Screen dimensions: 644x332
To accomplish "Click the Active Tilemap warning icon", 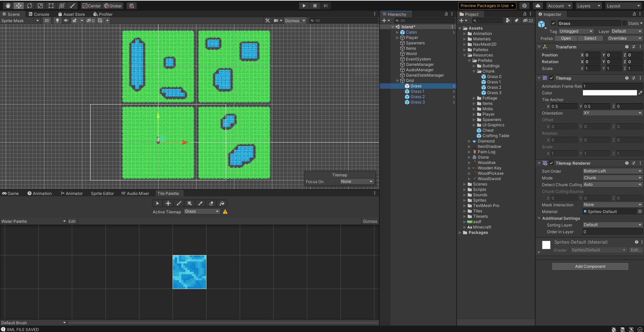I will pyautogui.click(x=225, y=212).
